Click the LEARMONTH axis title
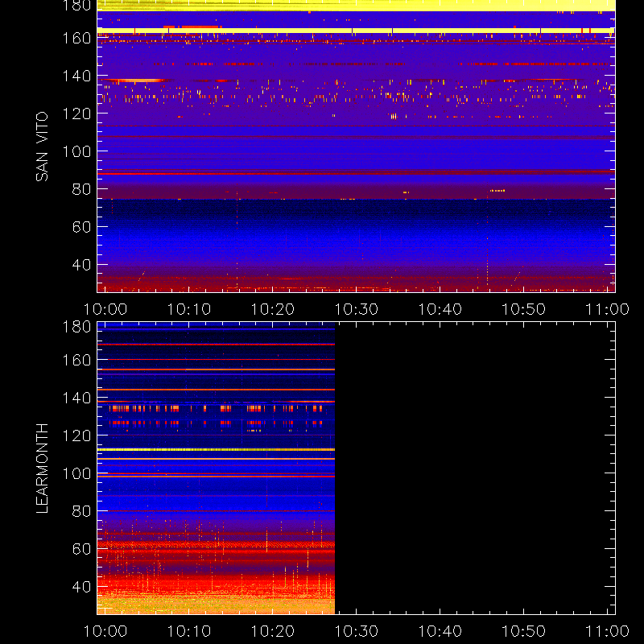 click(x=42, y=469)
